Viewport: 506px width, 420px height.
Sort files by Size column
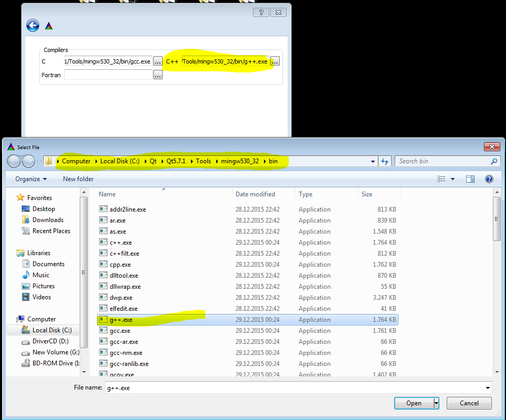(x=367, y=194)
